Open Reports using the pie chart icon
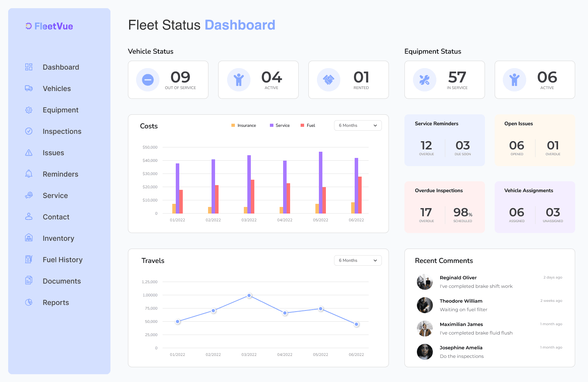Screen dimensions: 588x382 [29, 302]
